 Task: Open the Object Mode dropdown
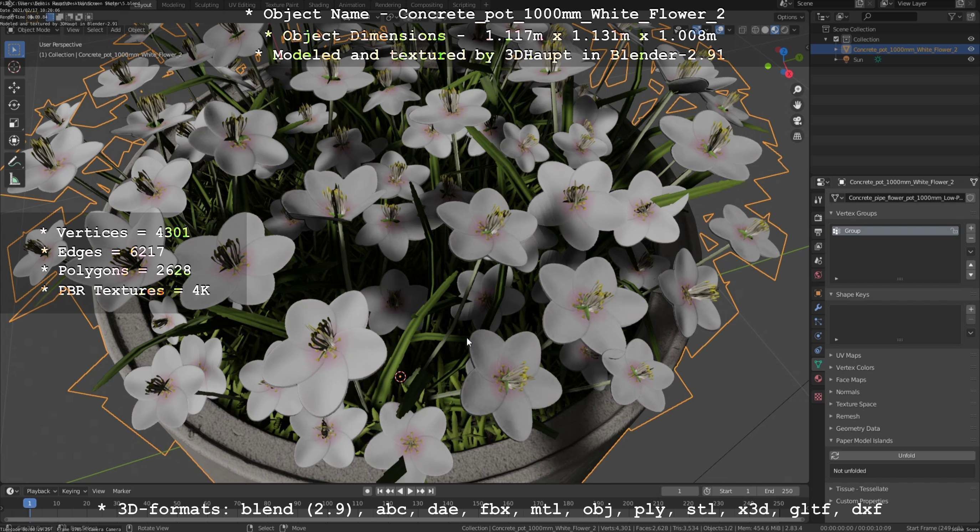click(34, 30)
